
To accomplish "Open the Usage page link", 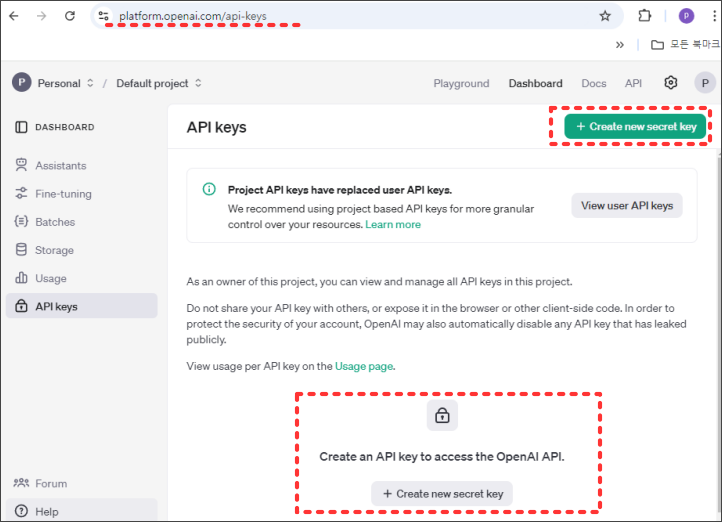I will 364,366.
